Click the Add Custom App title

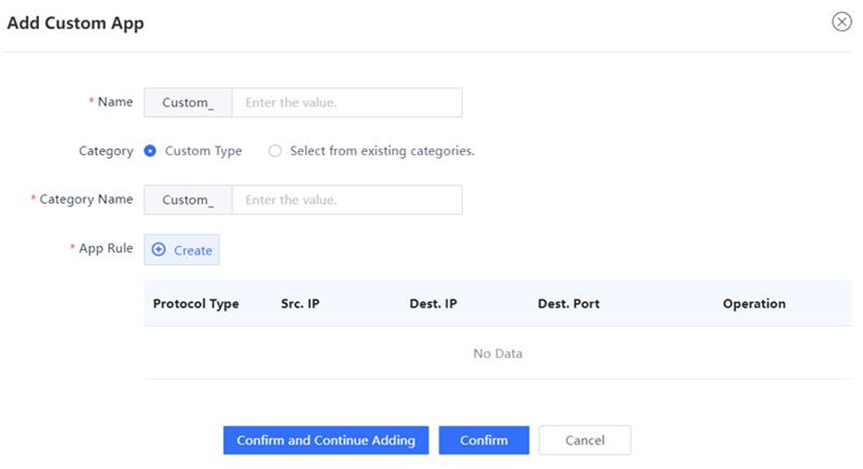coord(75,24)
